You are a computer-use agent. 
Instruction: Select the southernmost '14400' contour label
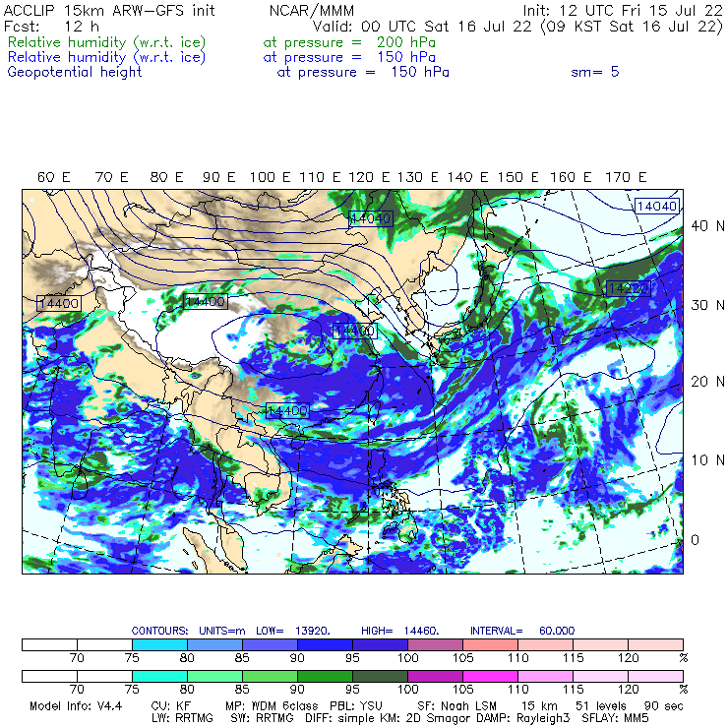point(288,410)
